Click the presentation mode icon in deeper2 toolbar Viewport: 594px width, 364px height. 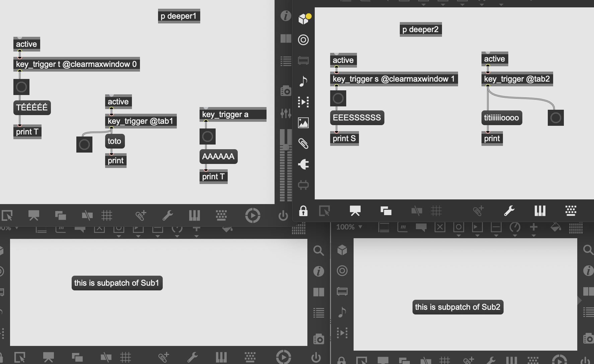tap(355, 211)
